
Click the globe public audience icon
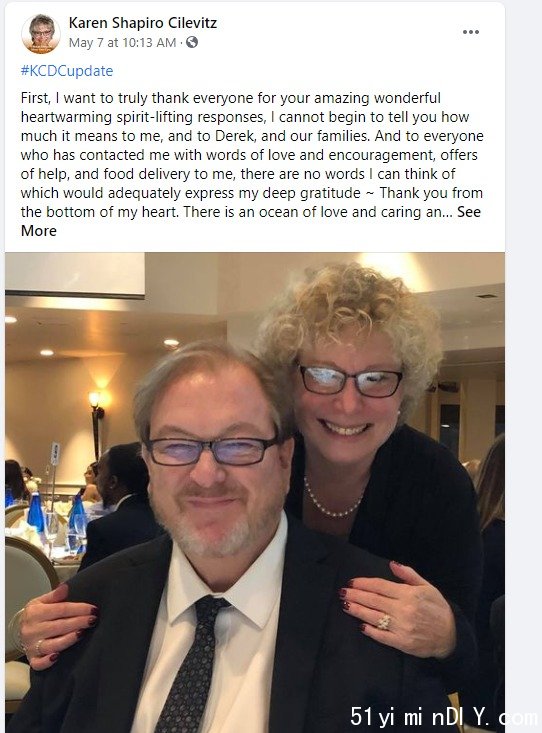(x=192, y=43)
